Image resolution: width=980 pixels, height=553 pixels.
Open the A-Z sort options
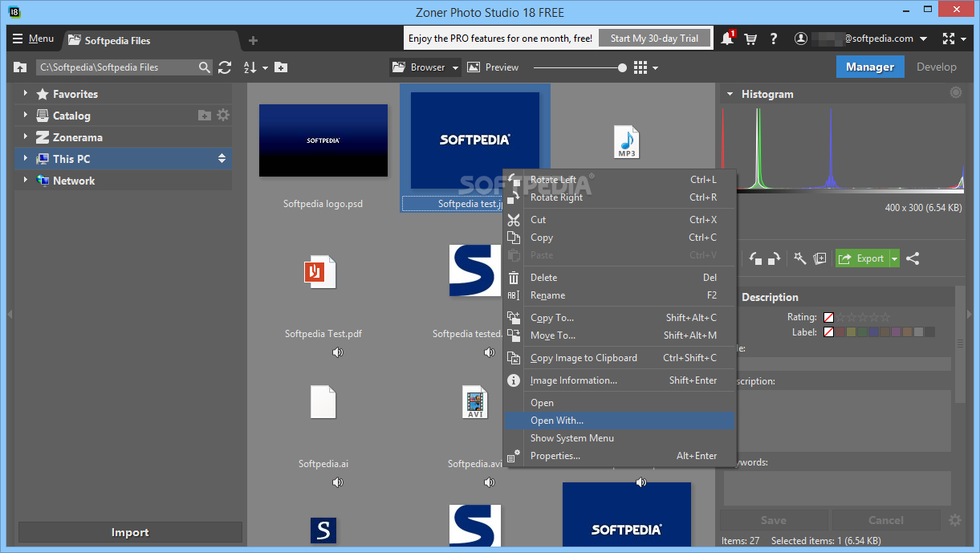(255, 67)
